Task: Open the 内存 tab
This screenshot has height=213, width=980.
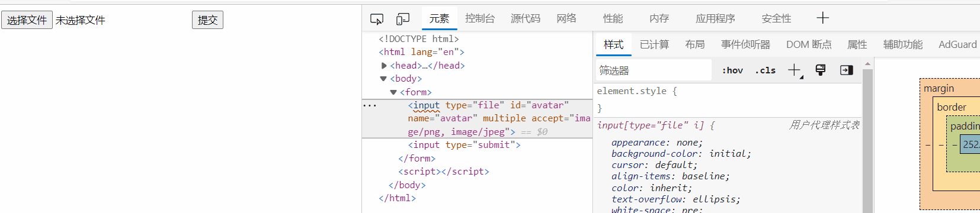Action: (659, 18)
